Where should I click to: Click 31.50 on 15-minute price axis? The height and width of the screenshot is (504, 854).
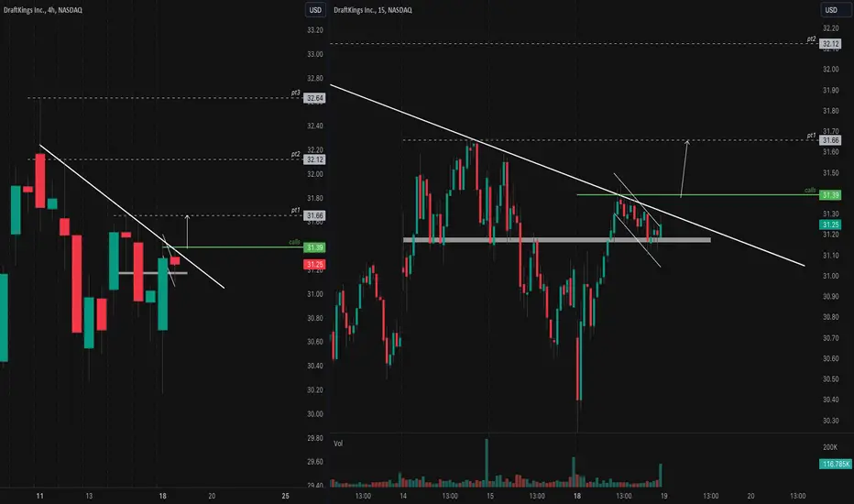tap(830, 172)
